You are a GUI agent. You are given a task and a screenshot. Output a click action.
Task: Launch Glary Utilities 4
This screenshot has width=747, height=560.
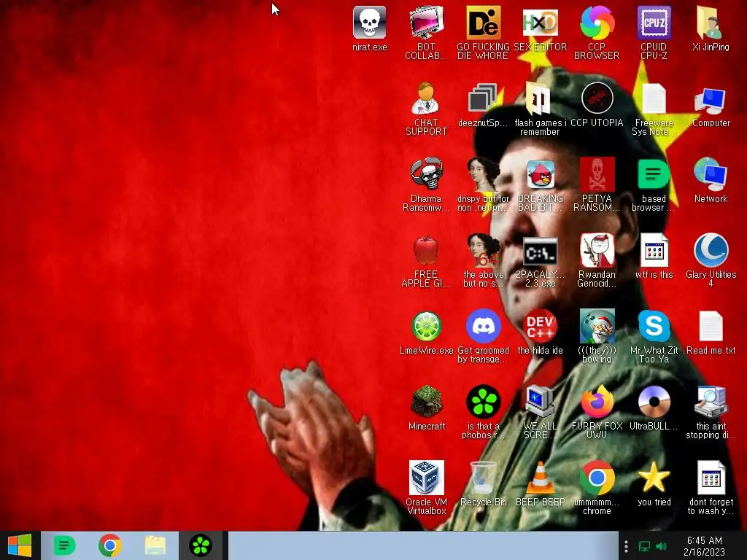coord(711,249)
